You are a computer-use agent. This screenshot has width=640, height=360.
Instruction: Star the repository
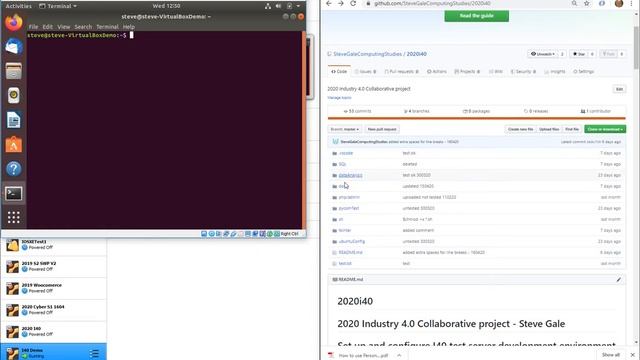pyautogui.click(x=579, y=54)
